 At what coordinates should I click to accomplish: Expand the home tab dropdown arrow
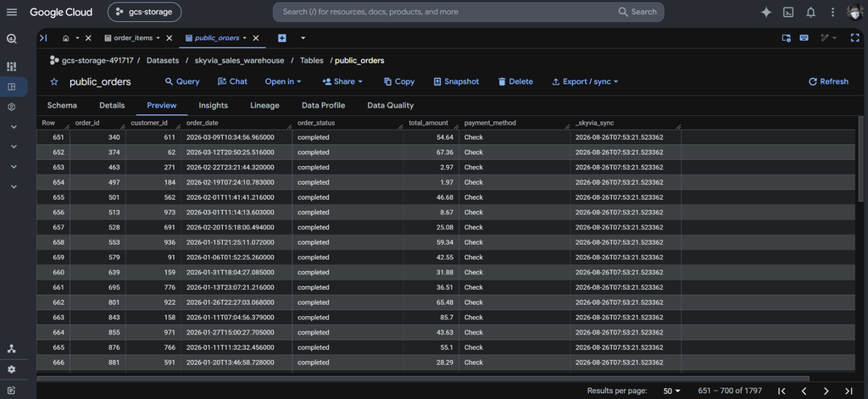coord(77,38)
